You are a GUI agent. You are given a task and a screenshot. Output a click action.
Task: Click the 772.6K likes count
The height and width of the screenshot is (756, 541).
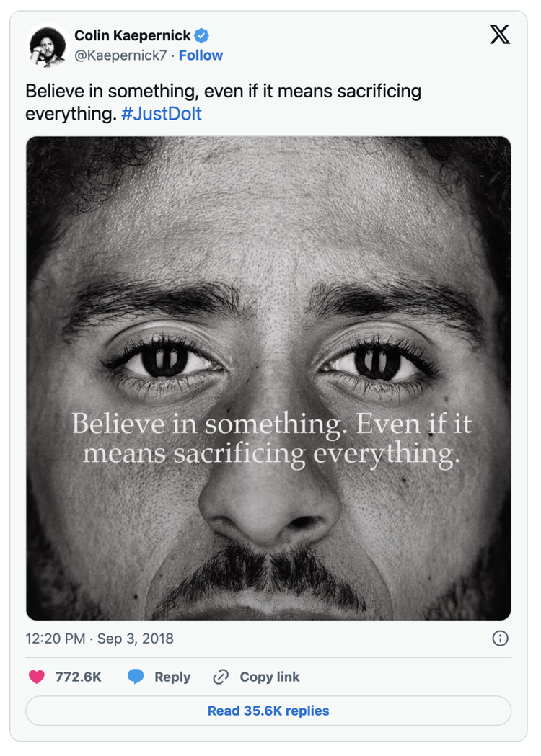(x=78, y=677)
